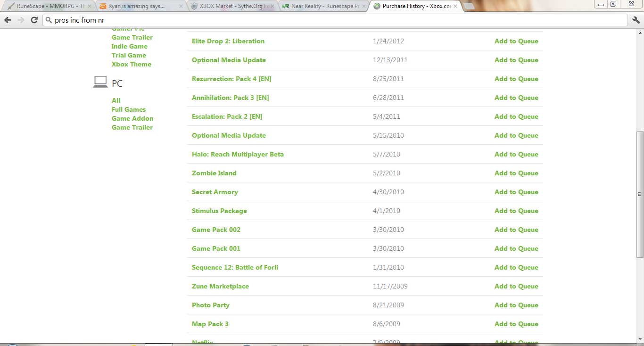Open the Secret Armory item
Image resolution: width=644 pixels, height=346 pixels.
tap(215, 192)
